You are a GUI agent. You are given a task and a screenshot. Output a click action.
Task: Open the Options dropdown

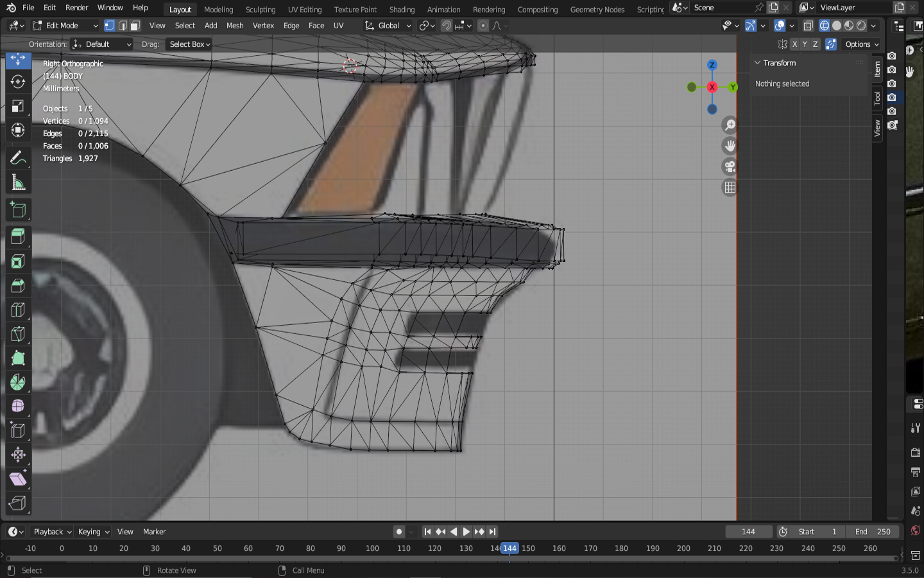[x=861, y=44]
